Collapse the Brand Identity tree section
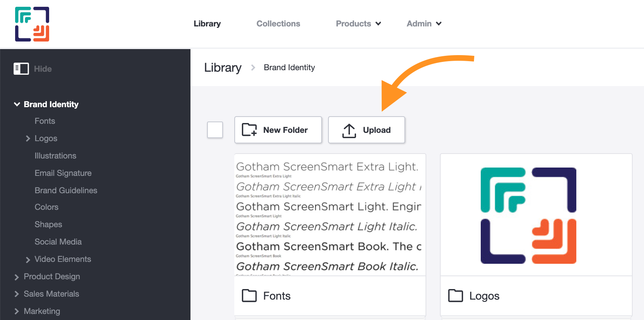 (x=17, y=104)
